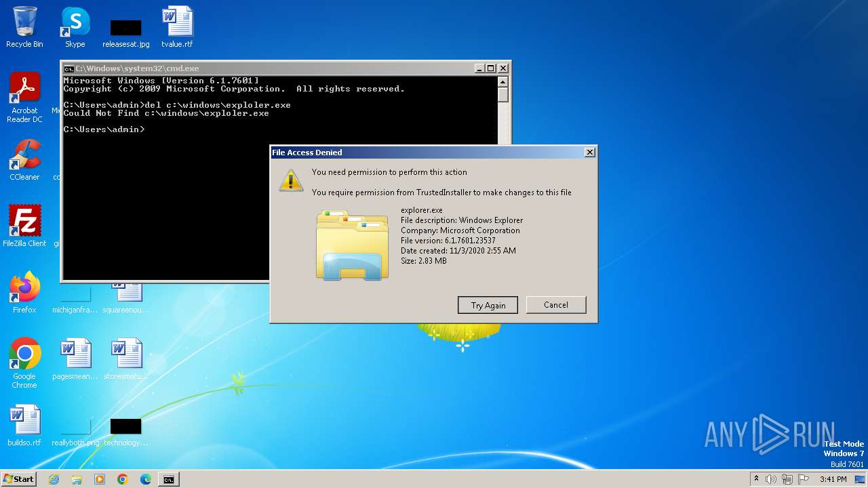The height and width of the screenshot is (488, 868).
Task: Launch Microsoft Edge from taskbar
Action: (146, 479)
